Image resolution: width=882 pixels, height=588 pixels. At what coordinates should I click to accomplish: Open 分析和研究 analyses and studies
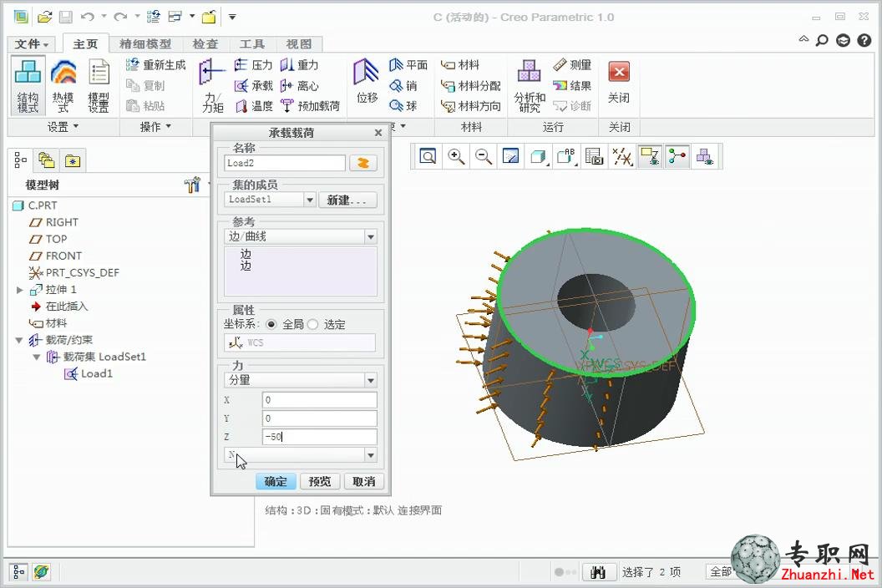(x=530, y=85)
